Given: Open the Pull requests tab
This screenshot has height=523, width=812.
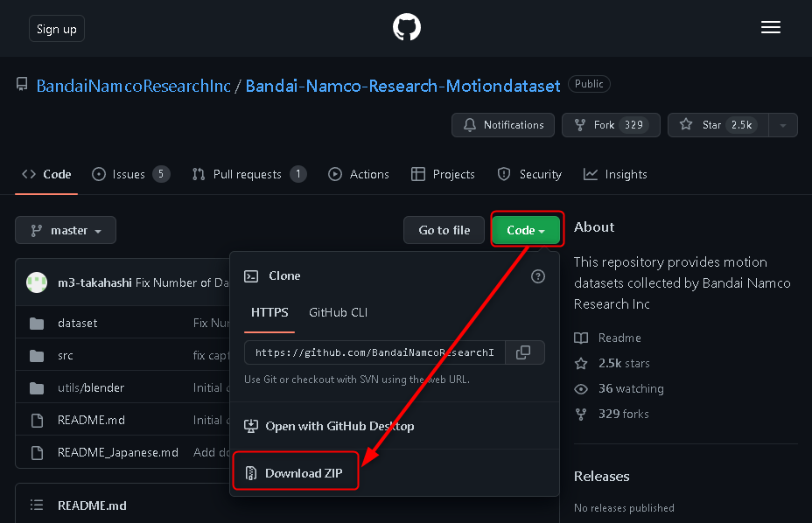Looking at the screenshot, I should click(249, 175).
